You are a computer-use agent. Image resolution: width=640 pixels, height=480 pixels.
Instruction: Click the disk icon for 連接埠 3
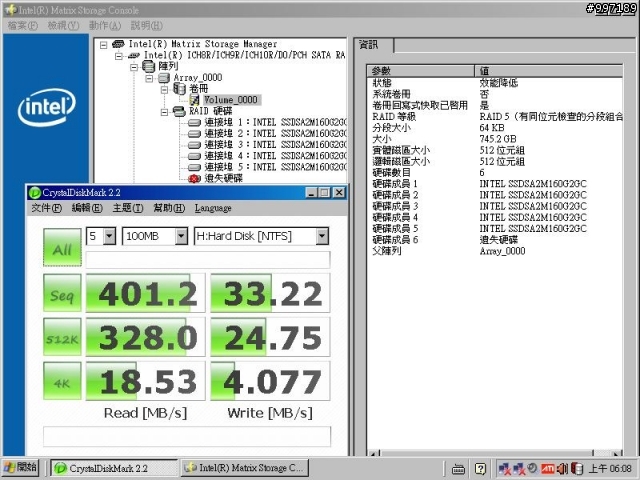click(x=194, y=144)
